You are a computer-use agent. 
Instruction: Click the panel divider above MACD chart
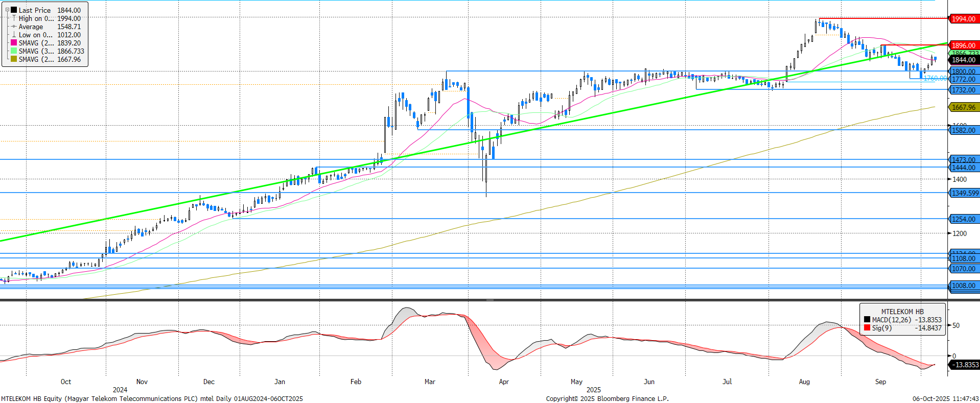[x=489, y=300]
